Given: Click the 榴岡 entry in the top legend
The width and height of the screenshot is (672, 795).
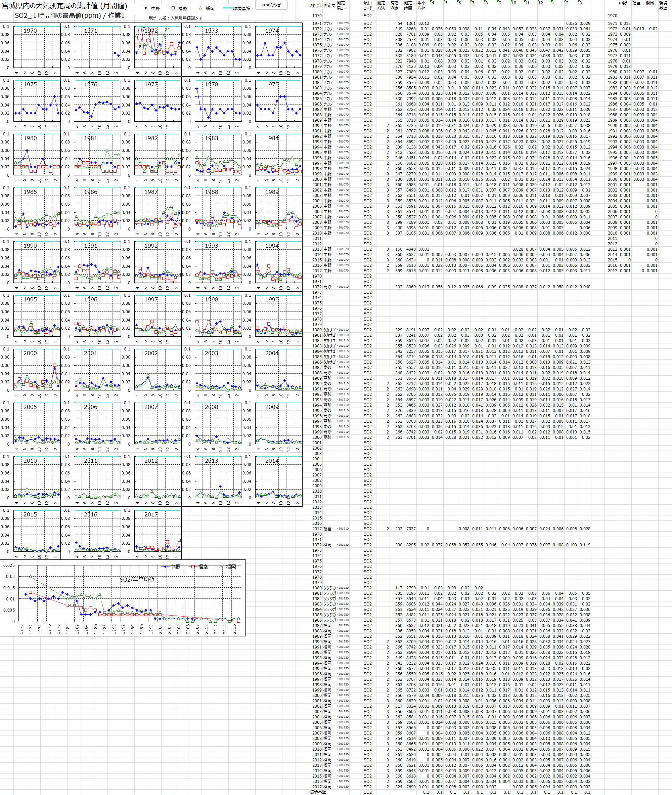Looking at the screenshot, I should 205,8.
